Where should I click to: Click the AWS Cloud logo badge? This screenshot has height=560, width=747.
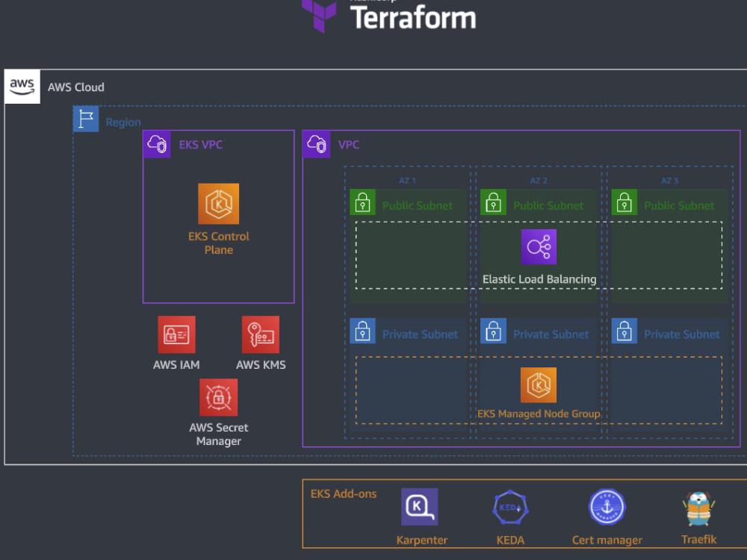[22, 86]
